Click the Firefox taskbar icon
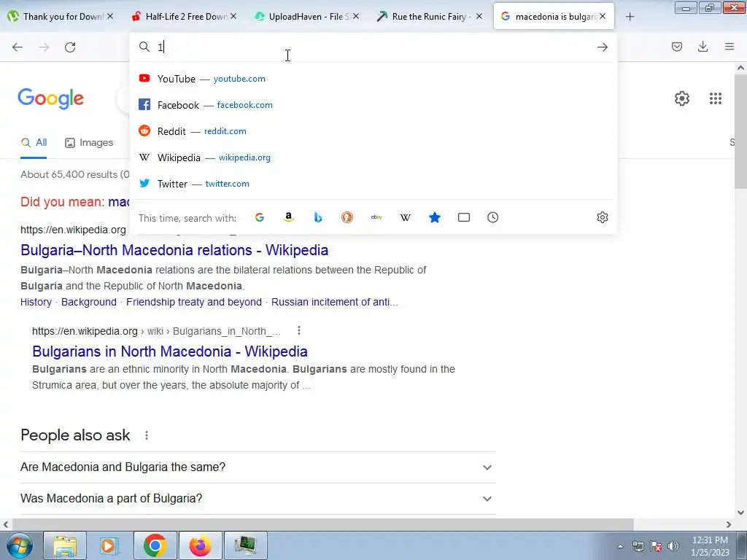Viewport: 747px width, 560px height. [200, 545]
